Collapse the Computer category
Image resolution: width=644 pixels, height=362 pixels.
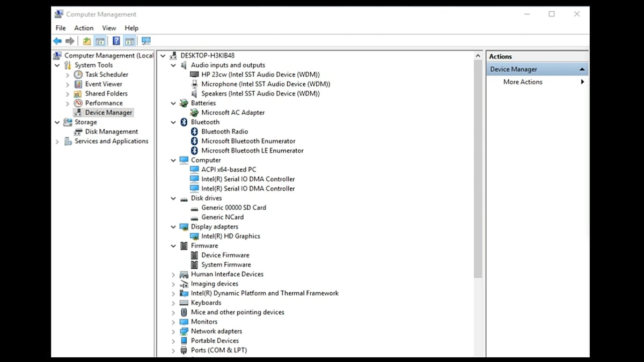pos(173,160)
